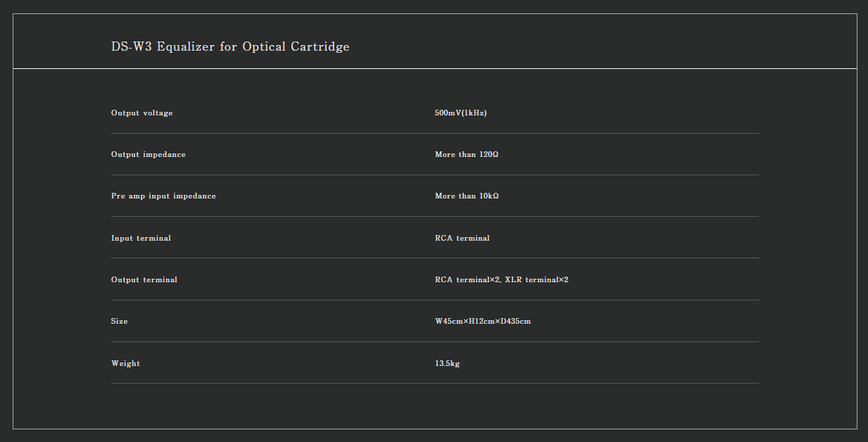
Task: Select the Input terminal label
Action: coord(141,239)
